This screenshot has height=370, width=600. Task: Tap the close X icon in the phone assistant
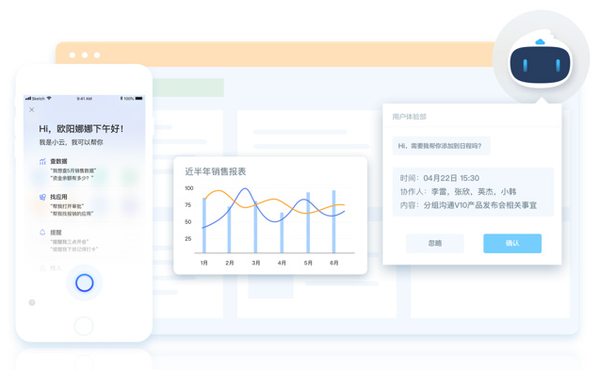tap(32, 110)
